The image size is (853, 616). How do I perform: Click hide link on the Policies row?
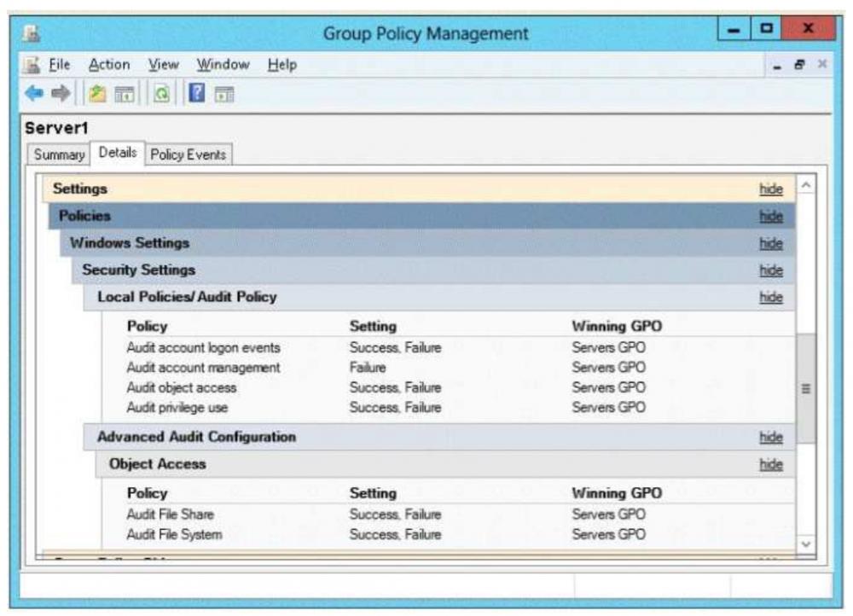click(x=770, y=216)
